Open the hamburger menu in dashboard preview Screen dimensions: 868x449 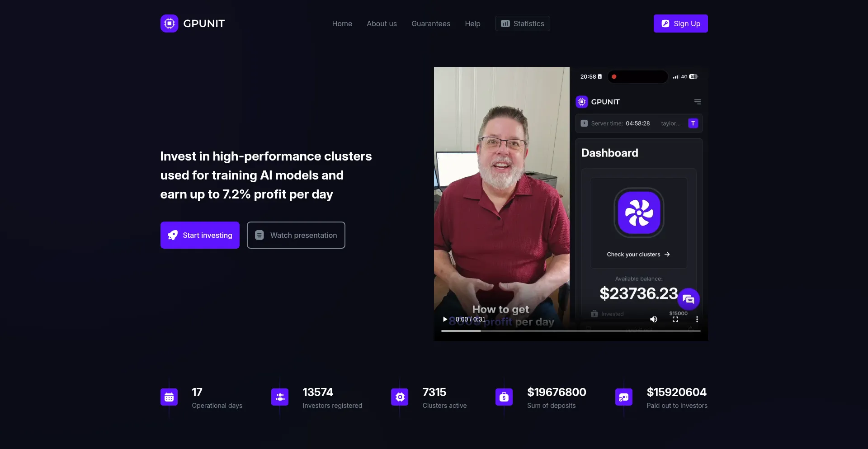coord(698,102)
